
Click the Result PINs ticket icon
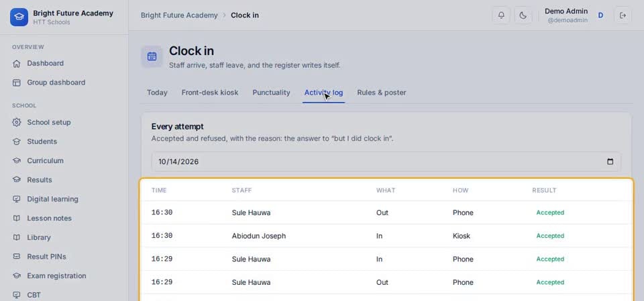point(16,257)
